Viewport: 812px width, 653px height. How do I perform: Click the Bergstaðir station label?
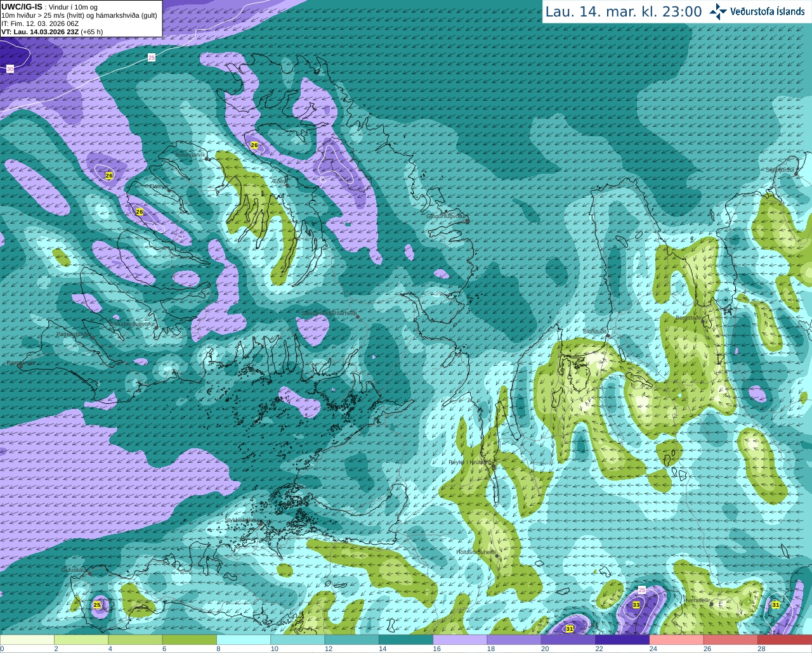click(x=688, y=317)
